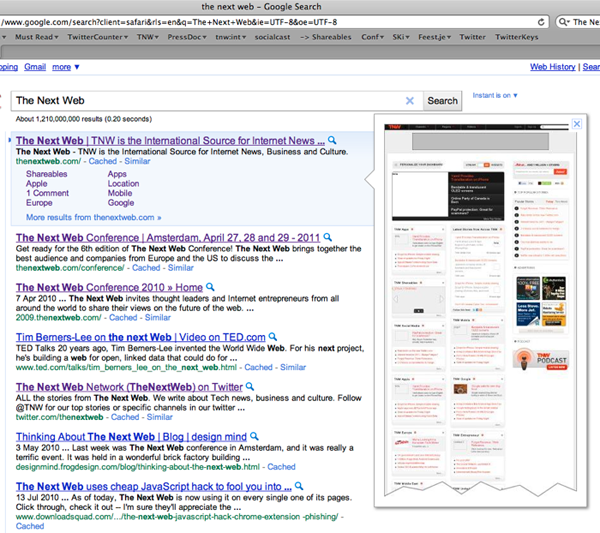The image size is (600, 533).
Task: Open Cached link for thenextweb.com
Action: tap(103, 161)
